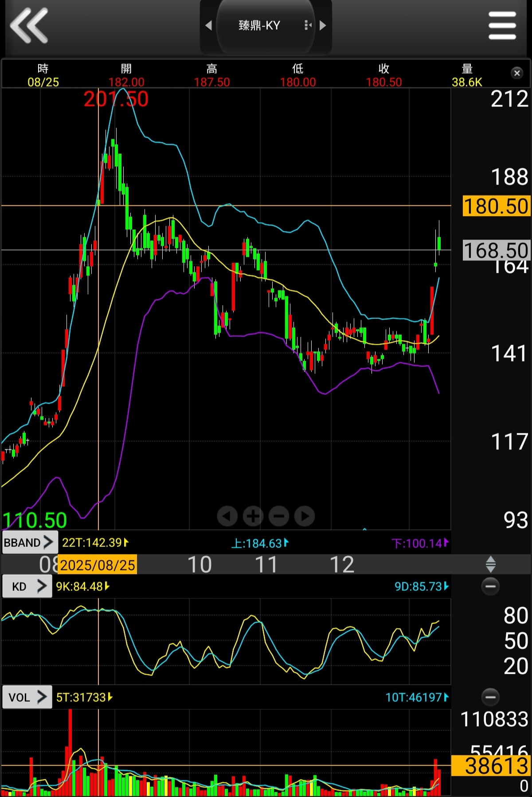Collapse the KD indicator panel
The width and height of the screenshot is (532, 797).
click(x=490, y=586)
